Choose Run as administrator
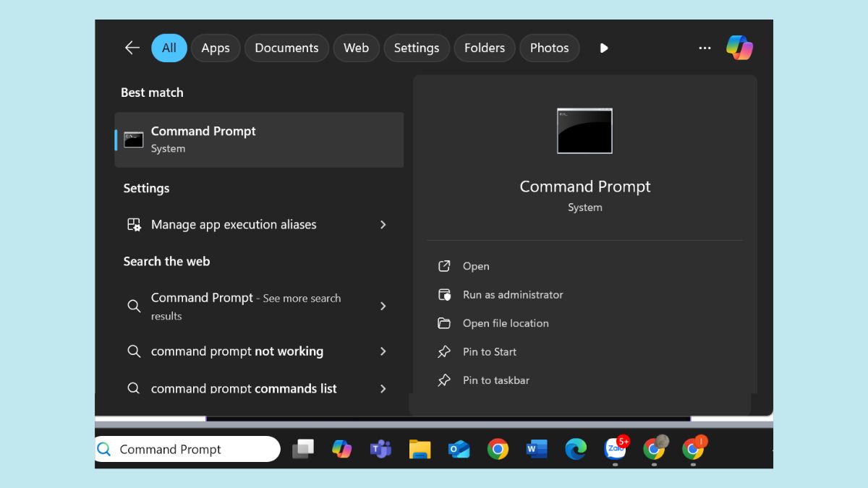868x488 pixels. (x=512, y=295)
